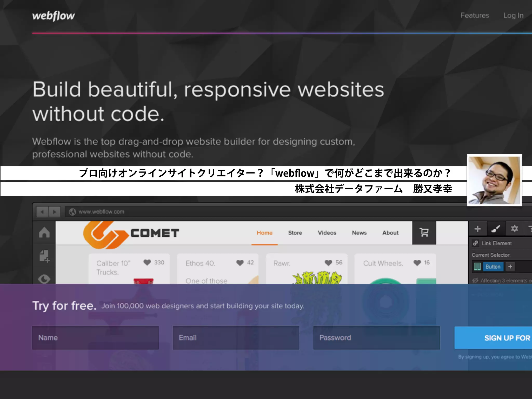Viewport: 532px width, 399px height.
Task: Click the Button selector tag
Action: point(493,267)
